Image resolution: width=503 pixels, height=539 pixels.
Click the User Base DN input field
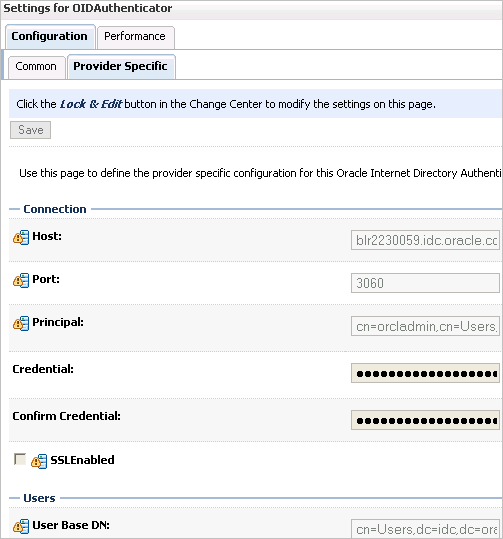(425, 529)
